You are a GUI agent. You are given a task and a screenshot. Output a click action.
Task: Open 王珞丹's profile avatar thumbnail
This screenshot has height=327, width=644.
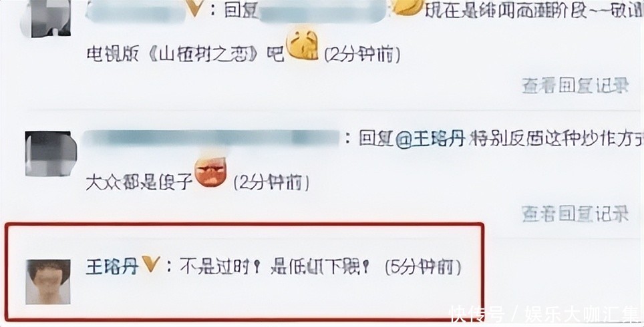pyautogui.click(x=48, y=282)
